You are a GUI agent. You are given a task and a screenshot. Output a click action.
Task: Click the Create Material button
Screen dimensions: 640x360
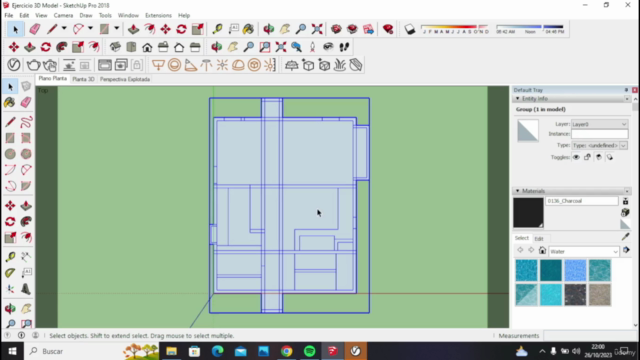tap(625, 213)
